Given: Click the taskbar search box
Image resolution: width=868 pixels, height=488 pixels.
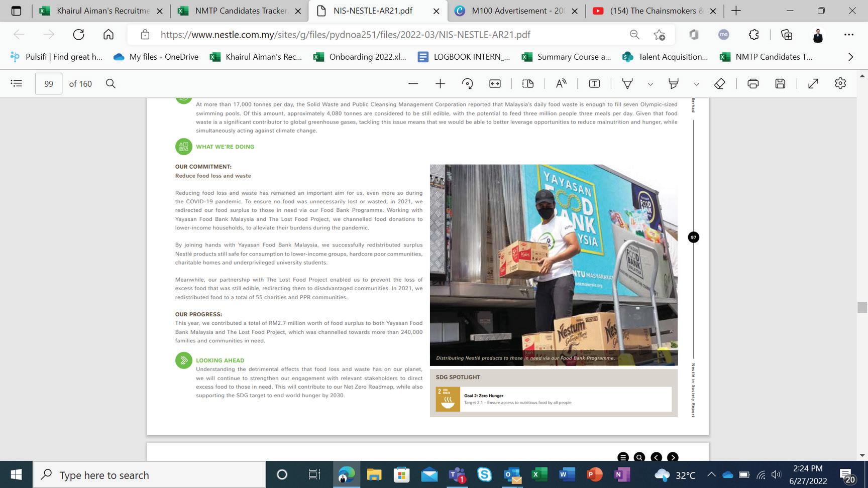Looking at the screenshot, I should pyautogui.click(x=149, y=474).
